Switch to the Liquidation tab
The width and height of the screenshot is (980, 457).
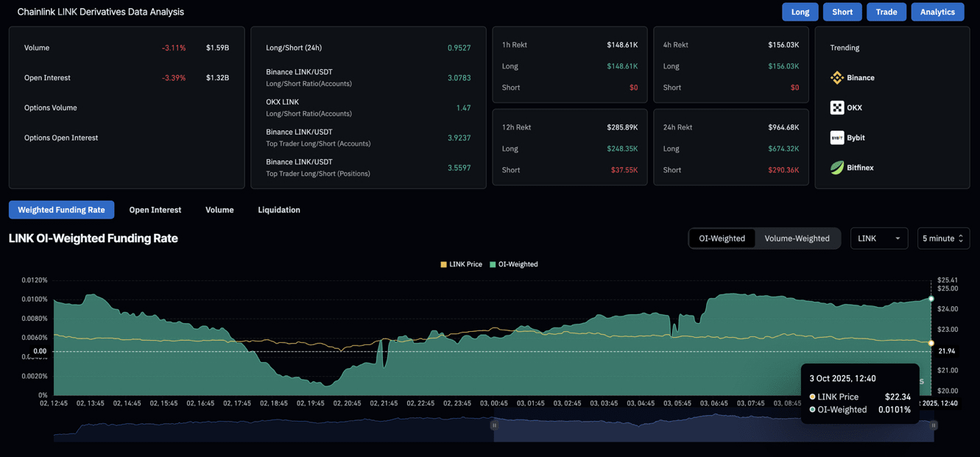[278, 210]
